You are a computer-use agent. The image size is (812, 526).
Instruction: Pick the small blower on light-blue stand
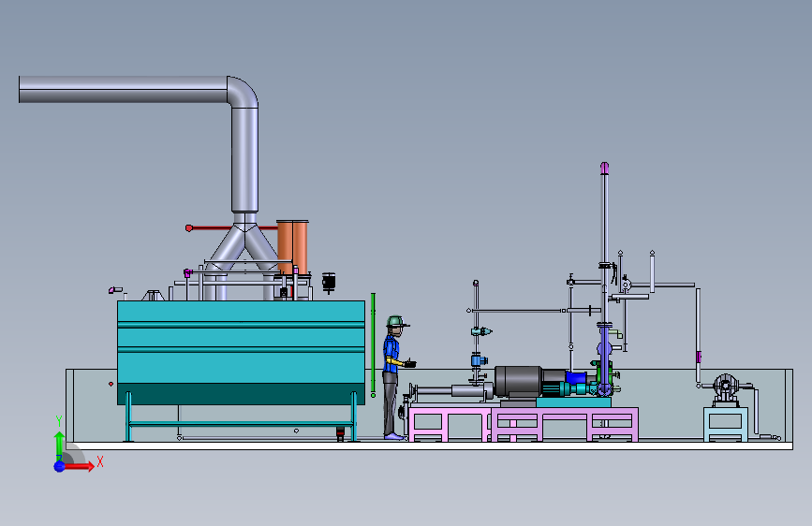[x=725, y=387]
